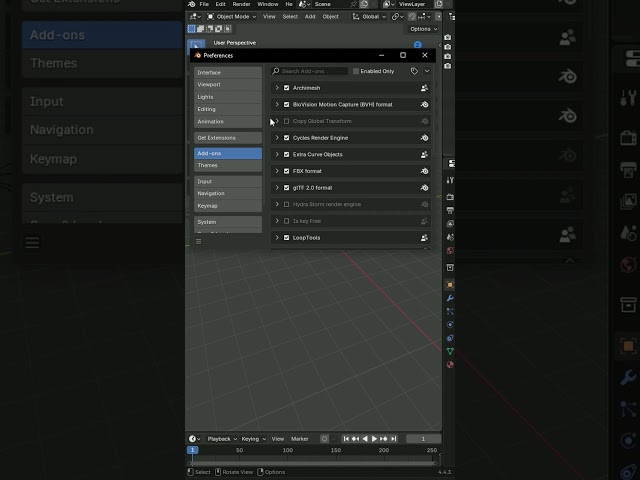Click the Z axis gizmo in the viewport
The height and width of the screenshot is (480, 640).
(x=417, y=44)
